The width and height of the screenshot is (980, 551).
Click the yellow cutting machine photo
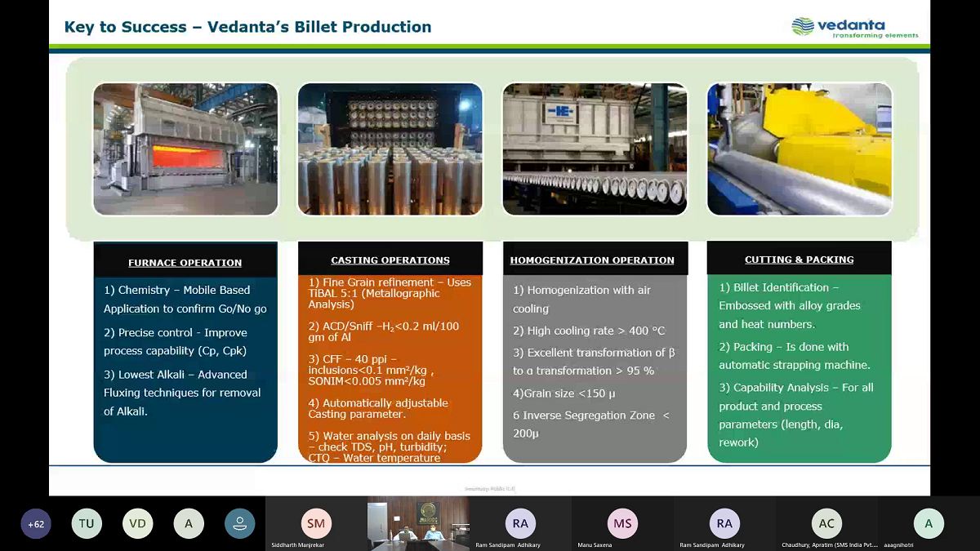(x=800, y=149)
